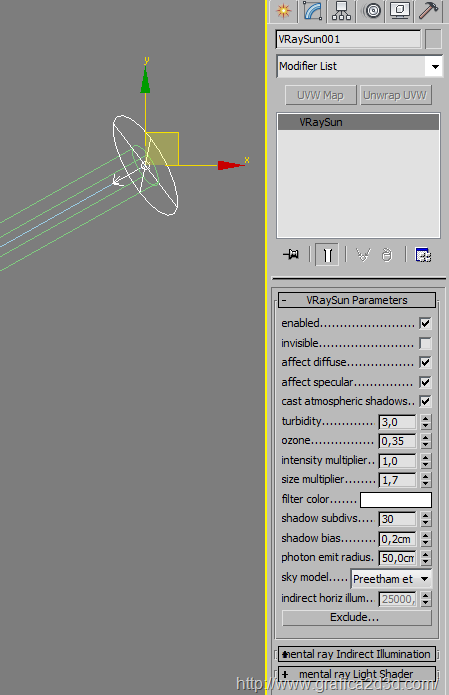
Task: Toggle Show End Result icon
Action: click(x=327, y=255)
